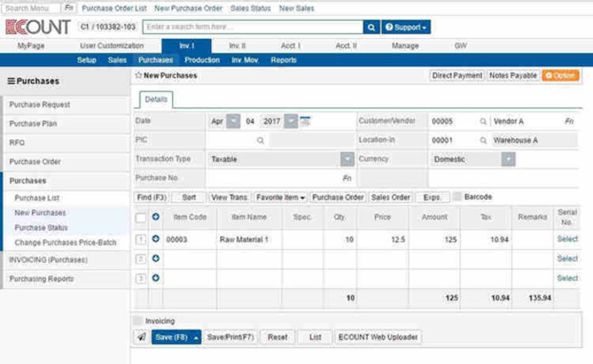Star New Purchases as a favorite
Image resolution: width=593 pixels, height=364 pixels.
[x=139, y=75]
